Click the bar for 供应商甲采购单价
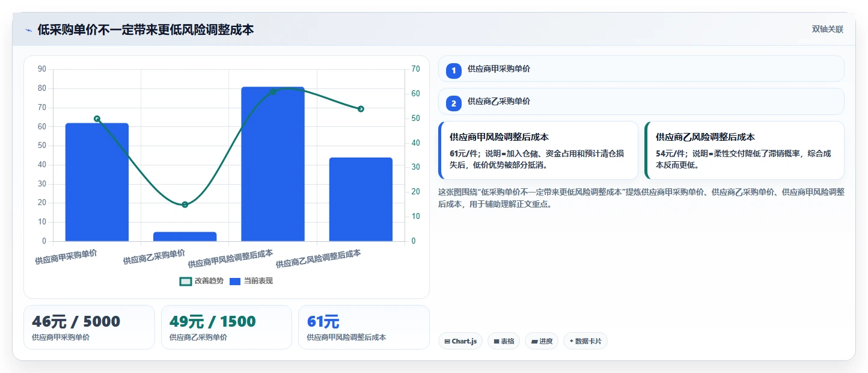Viewport: 868px width, 373px height. click(97, 182)
